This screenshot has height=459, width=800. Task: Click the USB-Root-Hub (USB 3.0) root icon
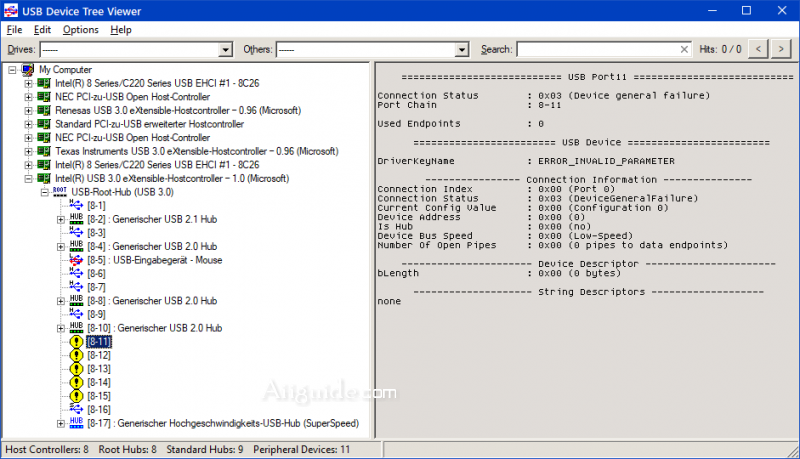(x=60, y=192)
